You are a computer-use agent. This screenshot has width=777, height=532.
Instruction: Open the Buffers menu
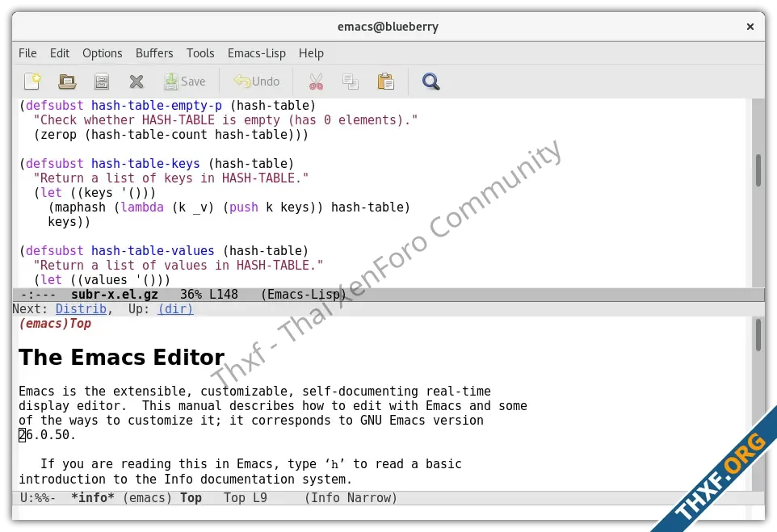[x=154, y=53]
